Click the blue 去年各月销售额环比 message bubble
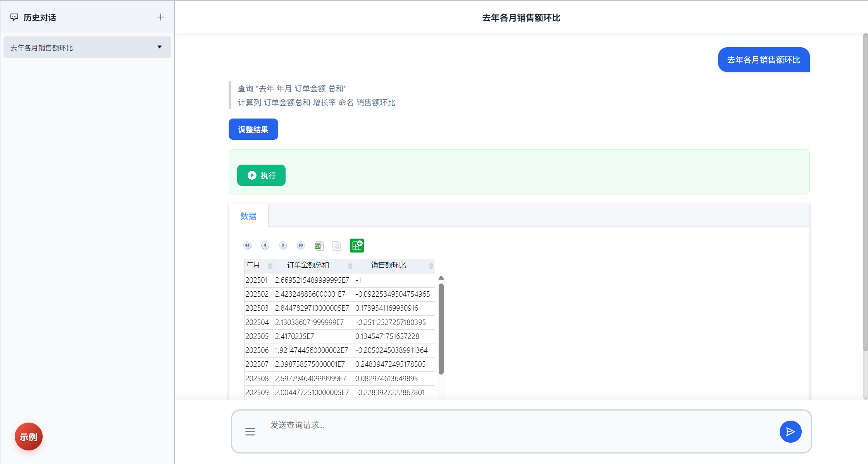This screenshot has width=868, height=464. pyautogui.click(x=764, y=60)
